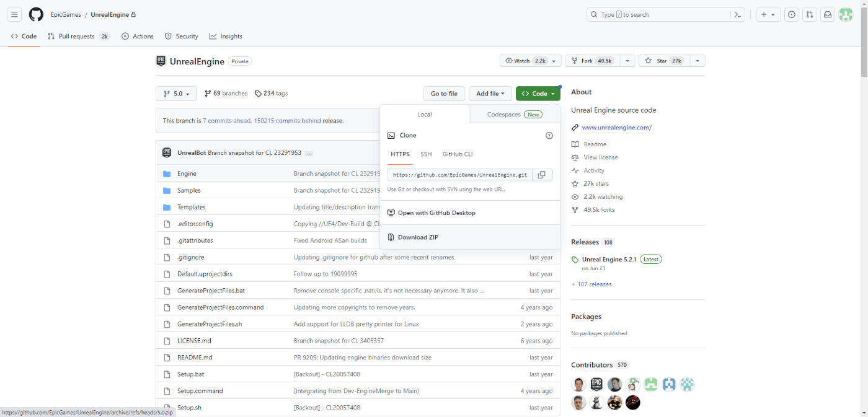Open the Activity link
This screenshot has width=868, height=417.
(593, 170)
